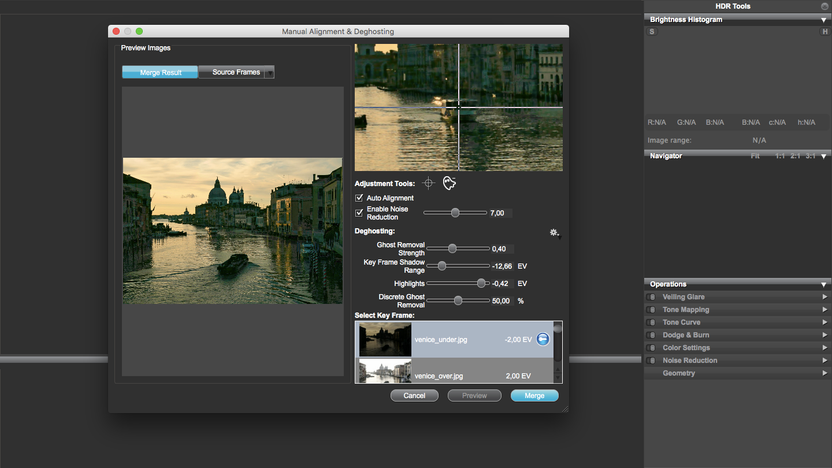Click the R:N/A histogram readout
832x468 pixels.
pyautogui.click(x=657, y=123)
